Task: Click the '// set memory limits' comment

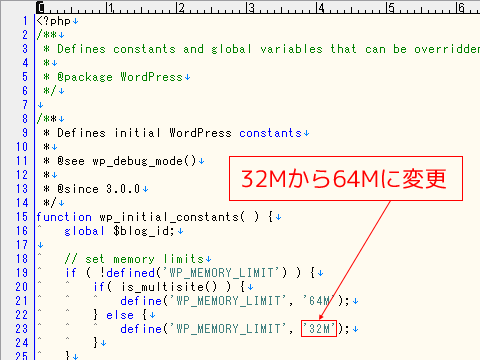Action: [134, 259]
